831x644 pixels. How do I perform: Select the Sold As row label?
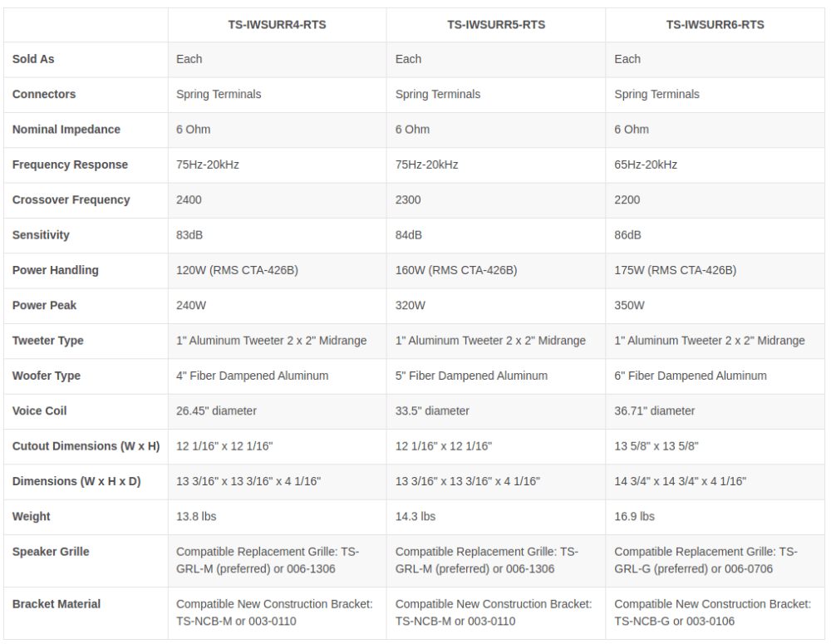point(33,59)
